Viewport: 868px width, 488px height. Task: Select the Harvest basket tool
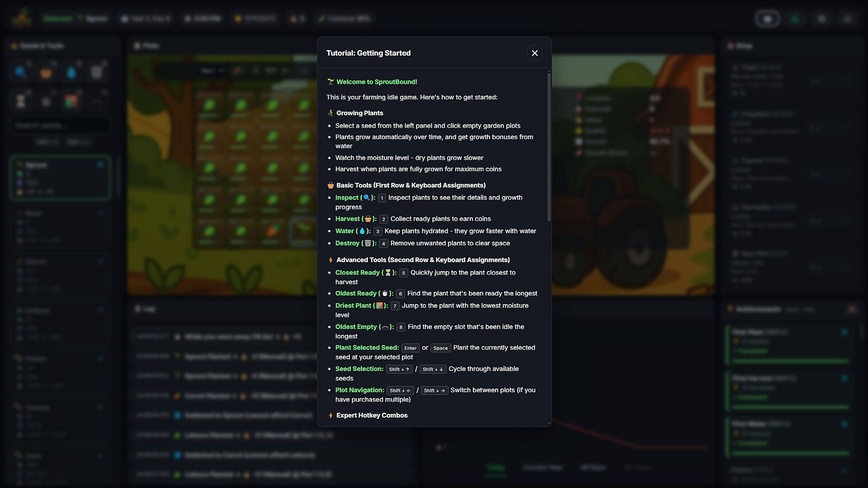pyautogui.click(x=46, y=71)
